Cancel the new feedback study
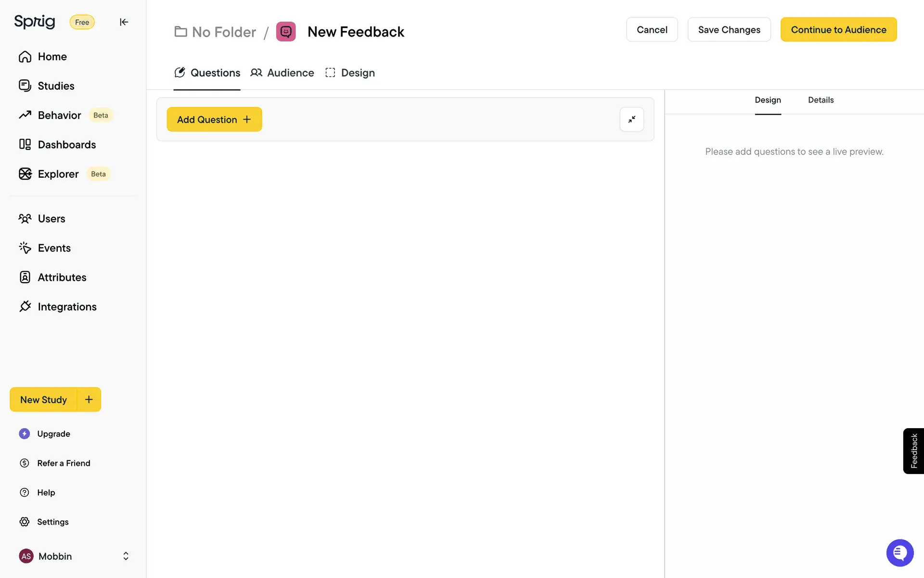Image resolution: width=924 pixels, height=578 pixels. (x=652, y=30)
